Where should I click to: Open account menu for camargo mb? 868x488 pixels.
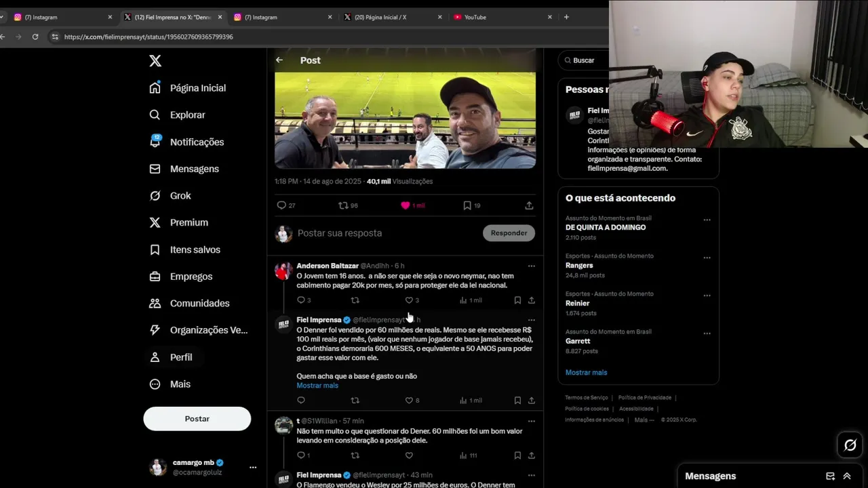203,467
